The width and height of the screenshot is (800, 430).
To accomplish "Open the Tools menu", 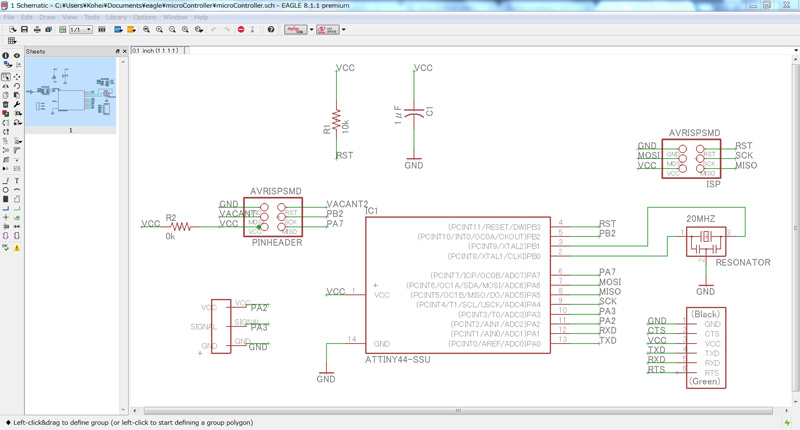I will 92,17.
